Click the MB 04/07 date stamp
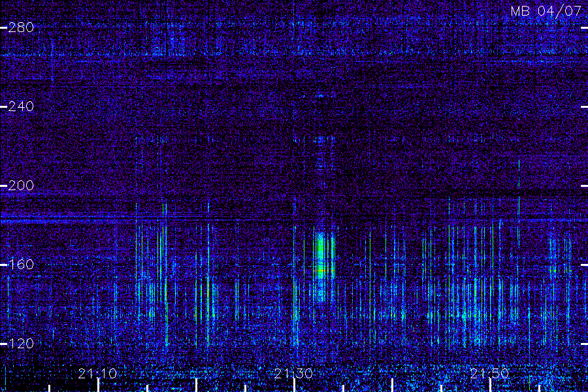Viewport: 588px width, 392px height. click(546, 11)
